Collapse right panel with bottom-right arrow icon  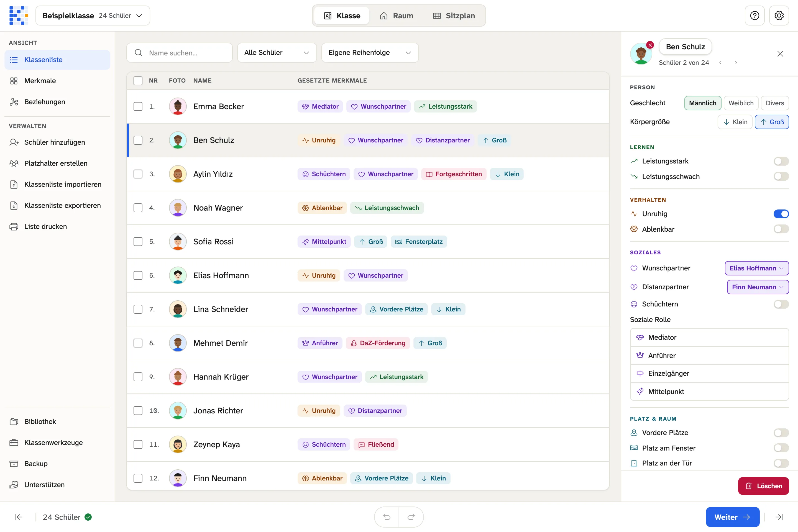point(779,517)
